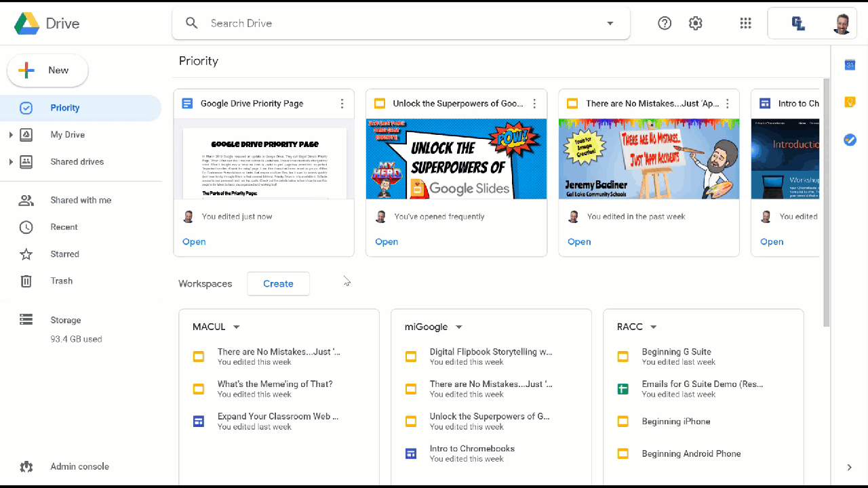The height and width of the screenshot is (488, 868).
Task: Click the Docs icon on Google Drive Priority Page card
Action: coord(187,104)
